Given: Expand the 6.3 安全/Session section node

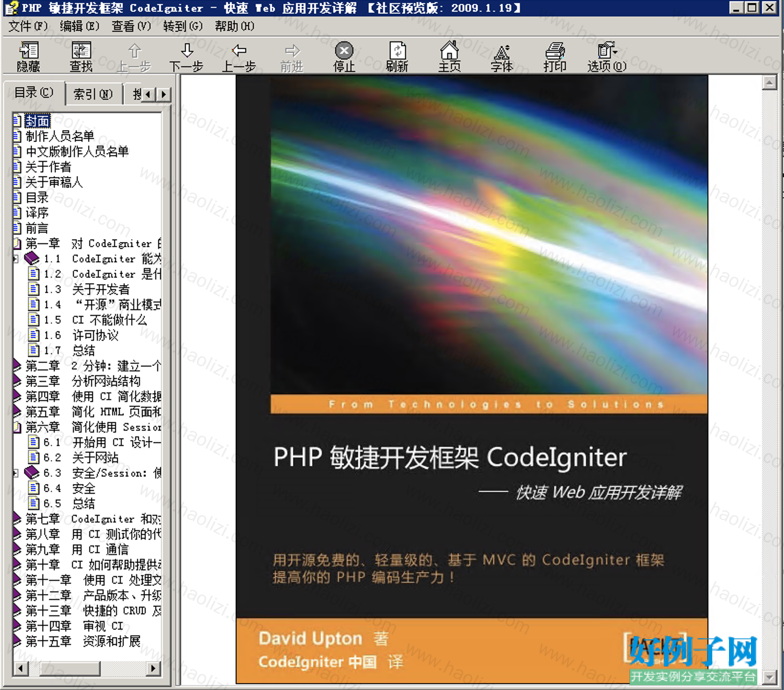Looking at the screenshot, I should click(x=16, y=473).
